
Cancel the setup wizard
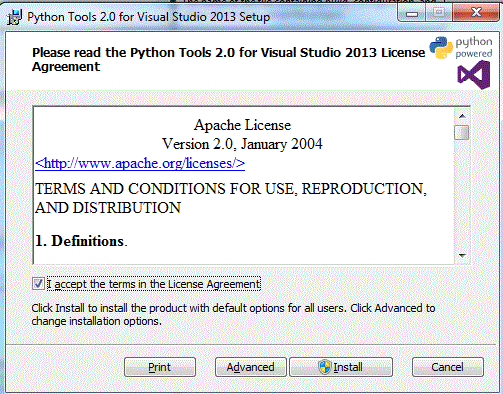click(x=448, y=367)
